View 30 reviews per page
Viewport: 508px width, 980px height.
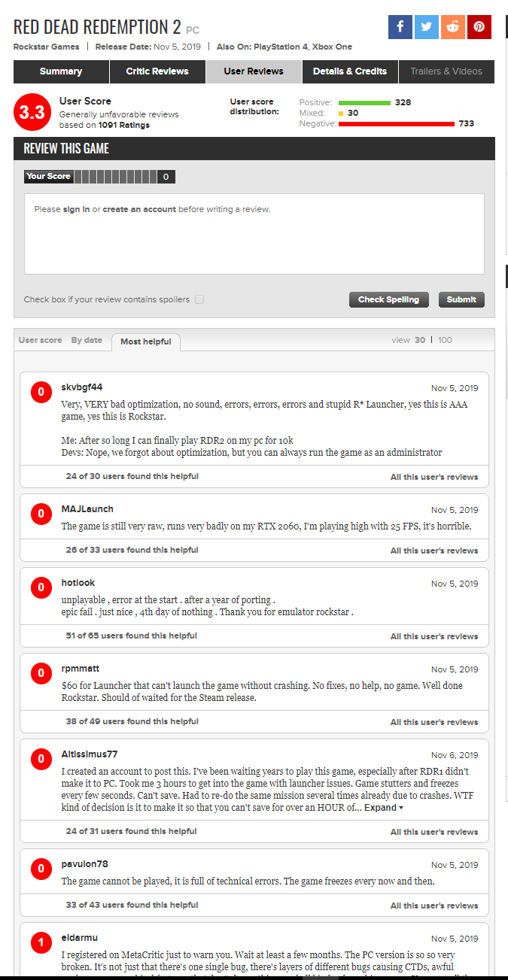tap(420, 340)
